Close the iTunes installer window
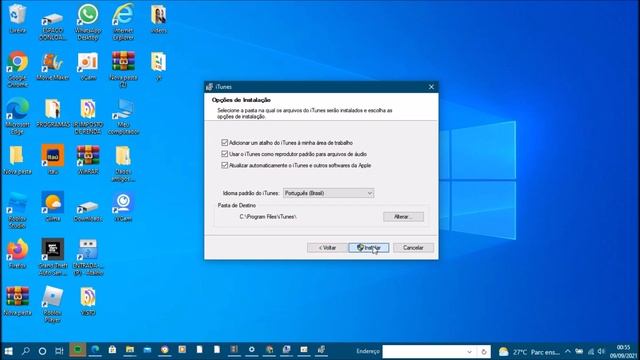The image size is (640, 360). [x=431, y=87]
